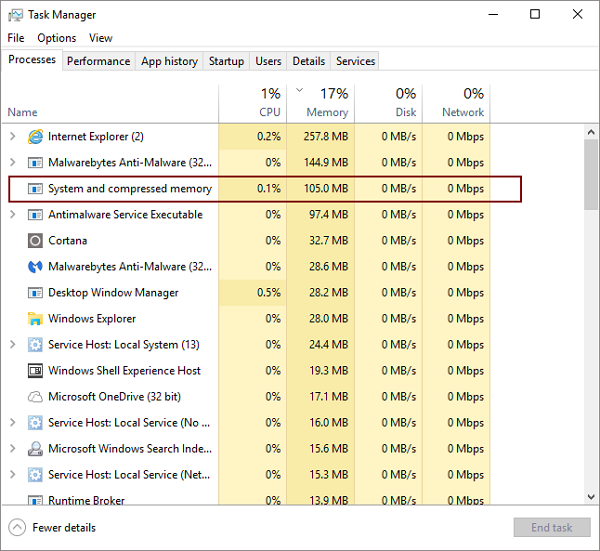Select the Cortana circle icon

35,241
